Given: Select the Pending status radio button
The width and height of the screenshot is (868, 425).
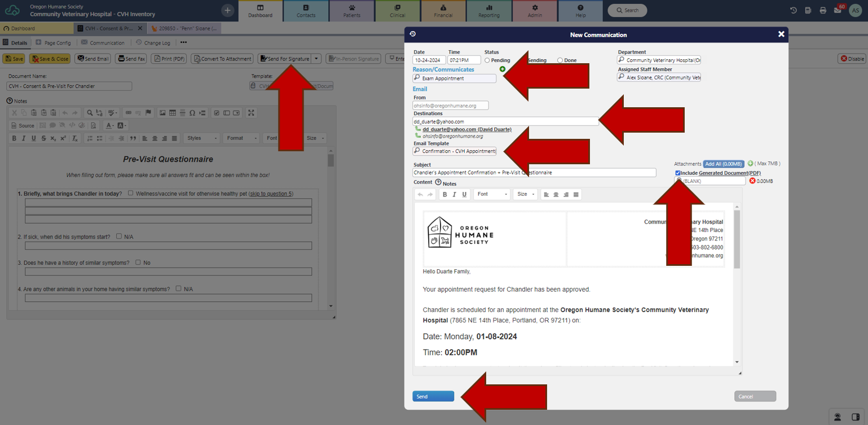Looking at the screenshot, I should (x=487, y=60).
